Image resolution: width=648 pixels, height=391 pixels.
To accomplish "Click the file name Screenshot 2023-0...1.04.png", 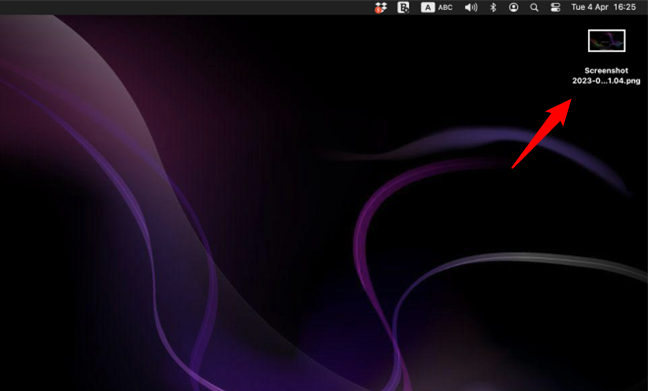I will (606, 76).
